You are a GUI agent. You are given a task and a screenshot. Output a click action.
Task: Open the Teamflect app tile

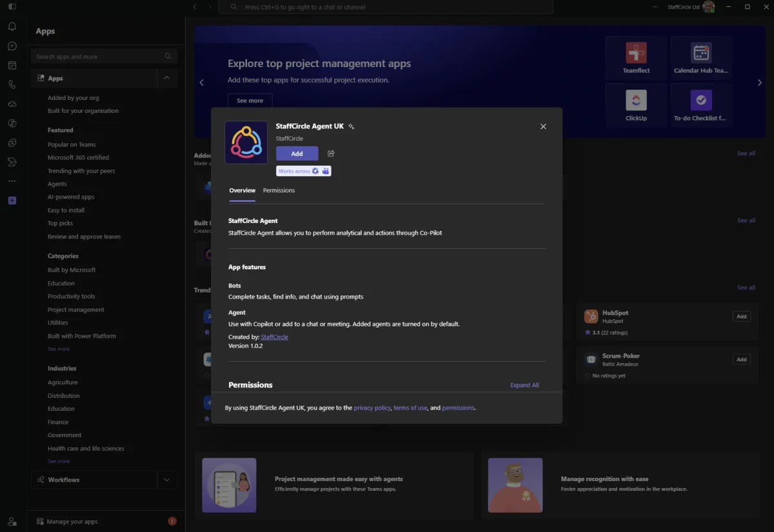pos(636,58)
